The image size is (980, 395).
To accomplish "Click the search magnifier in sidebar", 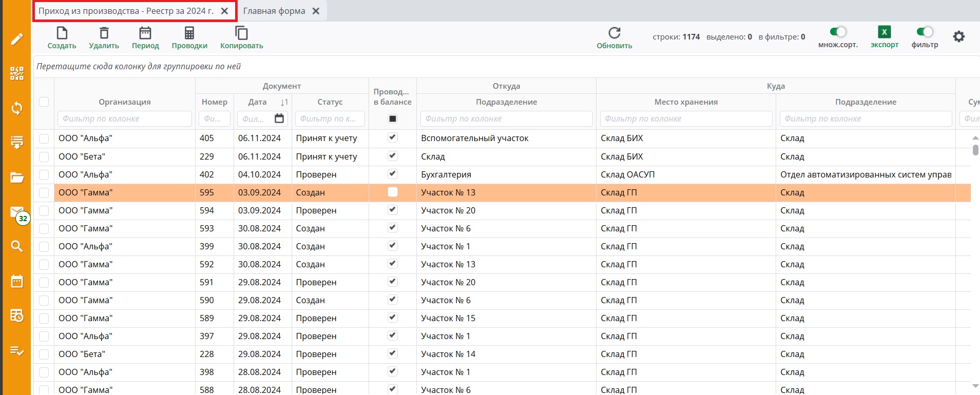I will [x=17, y=246].
